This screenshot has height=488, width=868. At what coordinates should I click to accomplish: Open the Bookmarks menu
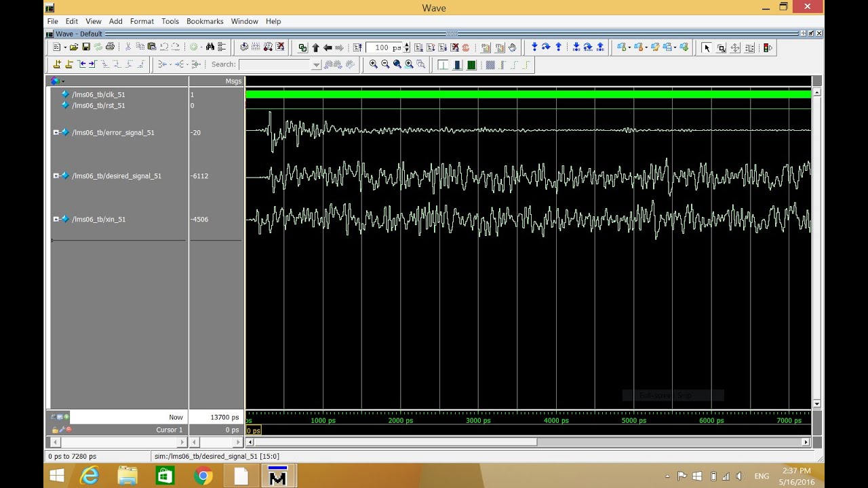pos(205,21)
